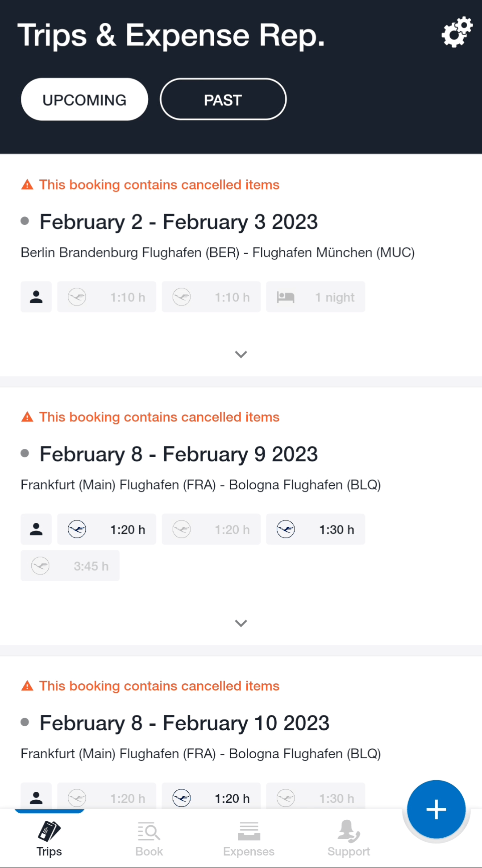The image size is (482, 868).
Task: Tap traveler icon in February 8-10 trip
Action: 36,796
